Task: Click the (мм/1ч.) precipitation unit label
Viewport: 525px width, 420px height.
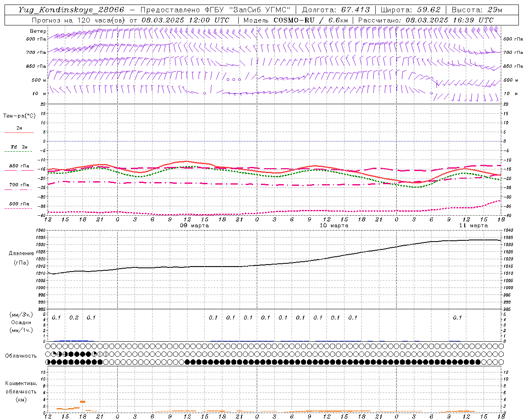Action: pyautogui.click(x=21, y=330)
